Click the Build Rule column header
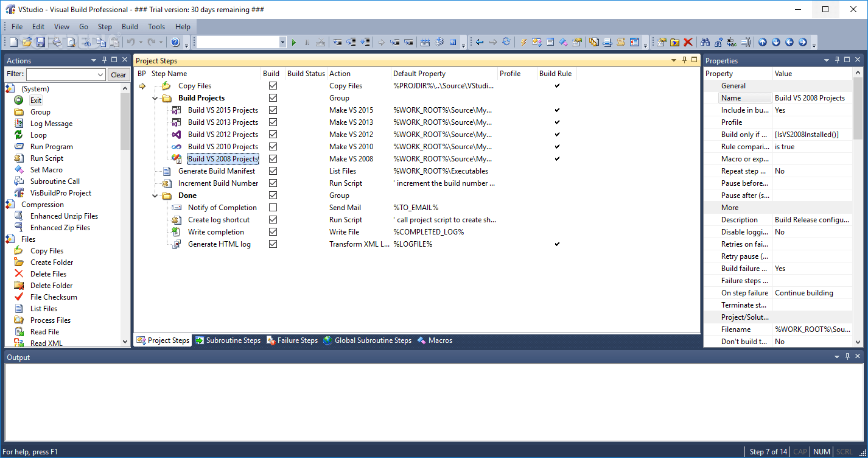 point(556,74)
